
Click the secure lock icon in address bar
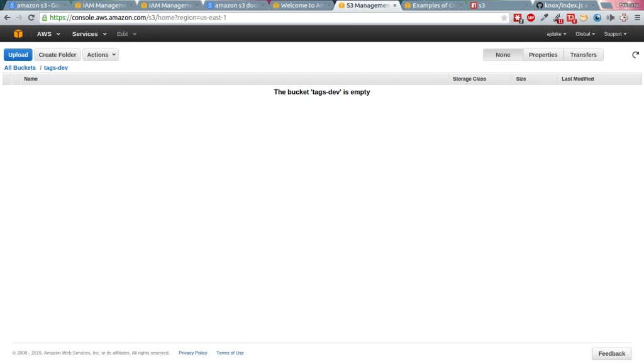[x=45, y=18]
